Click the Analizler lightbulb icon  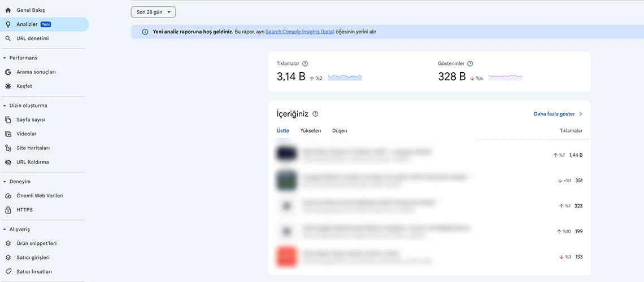click(8, 24)
